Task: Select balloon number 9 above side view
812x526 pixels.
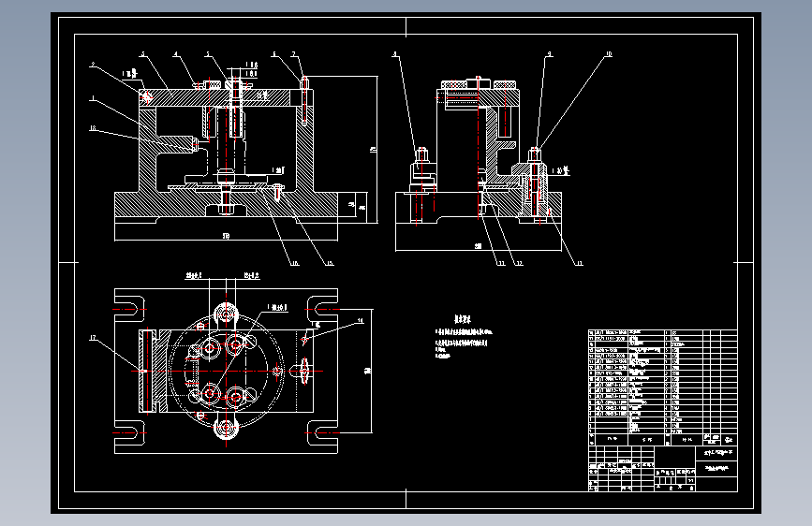Action: click(550, 54)
